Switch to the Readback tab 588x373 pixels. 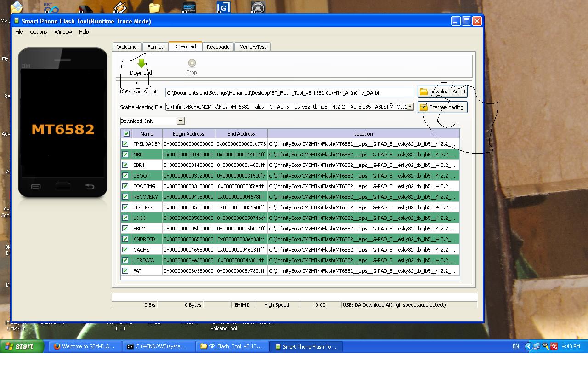pos(218,47)
